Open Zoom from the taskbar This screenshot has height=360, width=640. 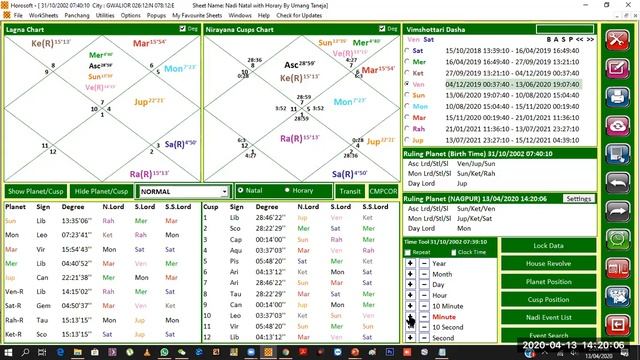251,352
